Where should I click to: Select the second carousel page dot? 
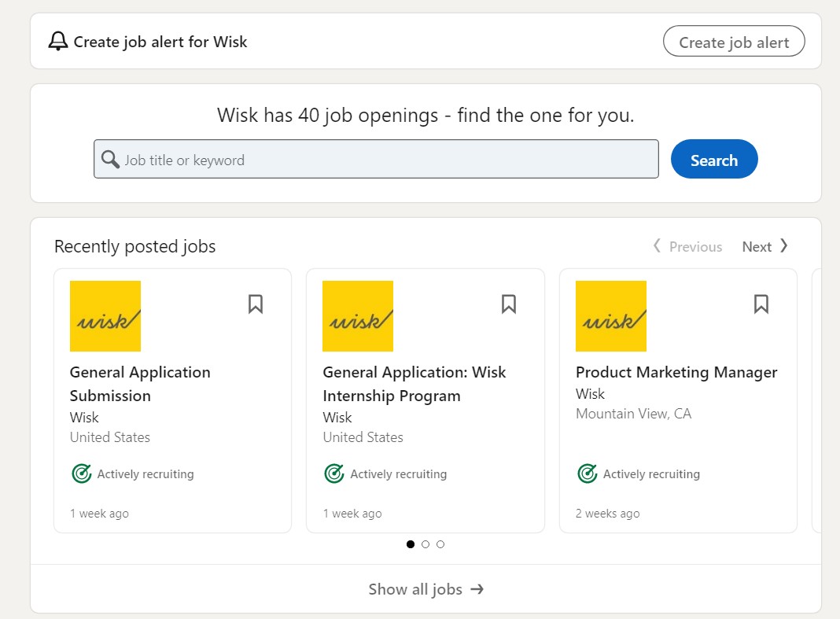(x=426, y=544)
